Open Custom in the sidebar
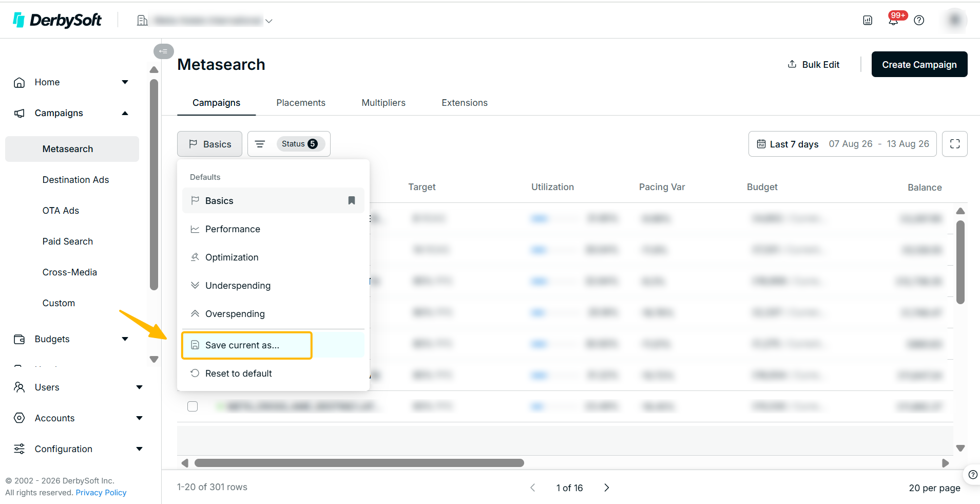The height and width of the screenshot is (504, 980). 59,303
